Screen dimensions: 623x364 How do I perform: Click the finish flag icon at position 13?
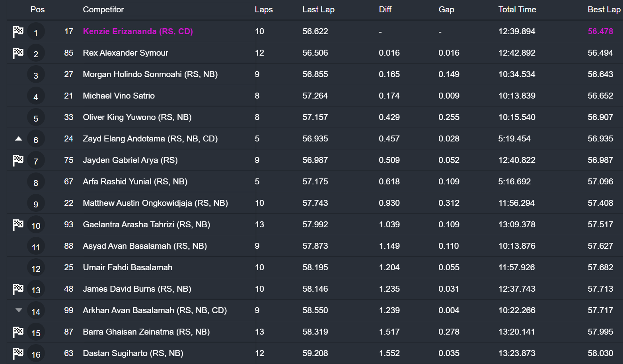[x=18, y=289]
